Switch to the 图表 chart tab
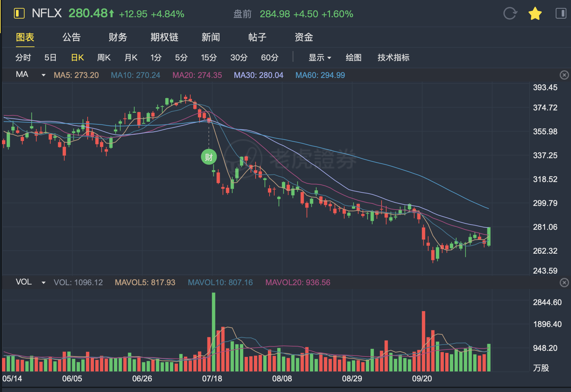The height and width of the screenshot is (392, 571). (x=25, y=37)
